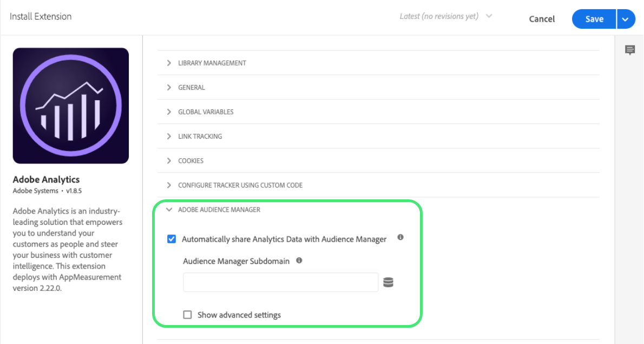This screenshot has width=644, height=344.
Task: Expand the Cookies section
Action: tap(378, 161)
